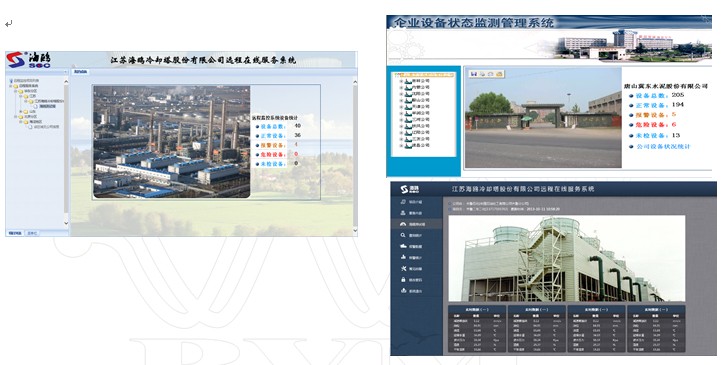Click the padlock icon in the dark sidebar
The image size is (722, 365).
coord(403,279)
